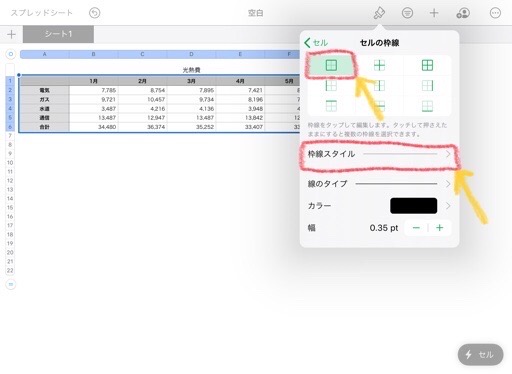The width and height of the screenshot is (512, 374).
Task: Open the black border color swatch
Action: click(413, 206)
